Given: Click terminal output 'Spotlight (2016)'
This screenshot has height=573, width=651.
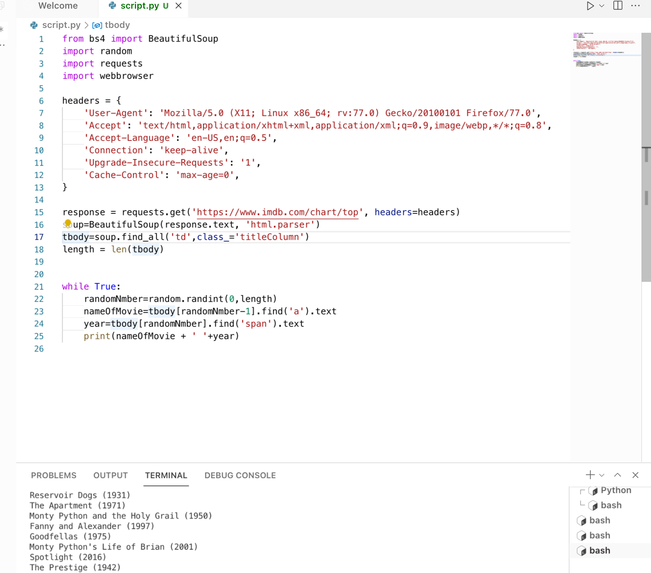Looking at the screenshot, I should point(68,557).
